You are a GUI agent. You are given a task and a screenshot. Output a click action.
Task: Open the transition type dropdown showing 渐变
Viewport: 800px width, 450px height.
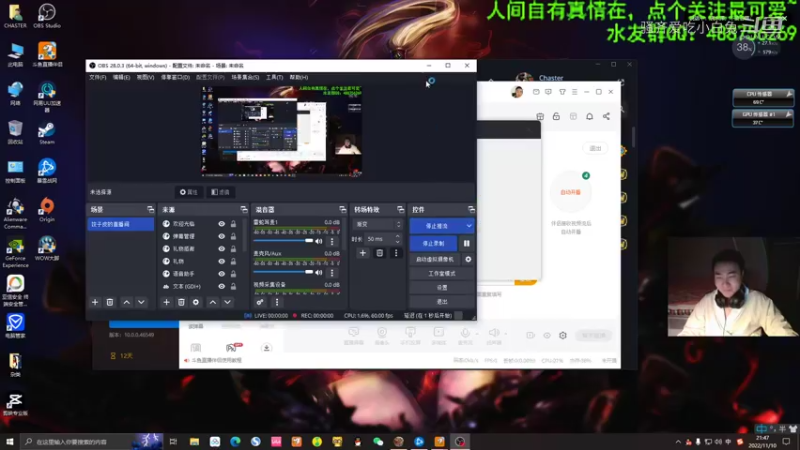coord(378,224)
